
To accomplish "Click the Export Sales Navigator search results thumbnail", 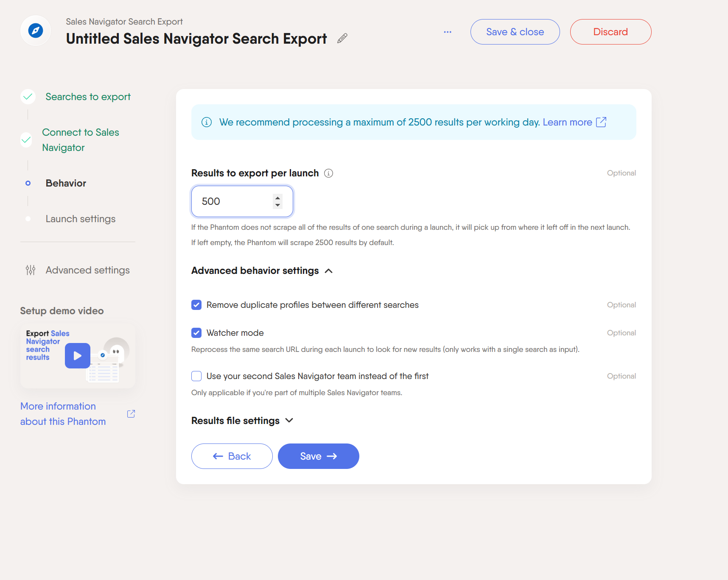I will pos(78,356).
